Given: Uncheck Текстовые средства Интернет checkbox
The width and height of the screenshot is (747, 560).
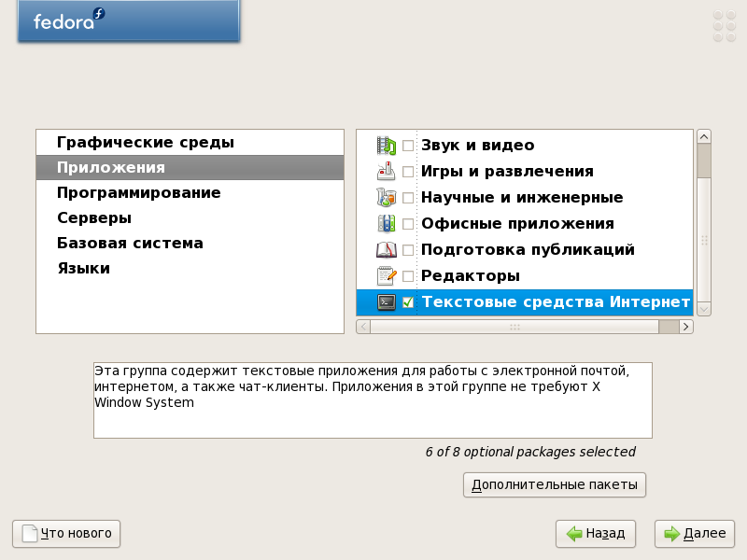Looking at the screenshot, I should 408,302.
